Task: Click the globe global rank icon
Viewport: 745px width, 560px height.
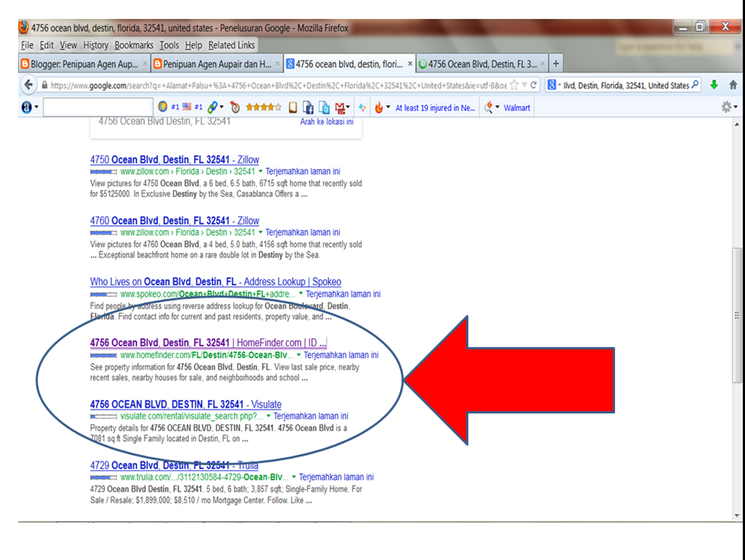Action: pyautogui.click(x=163, y=107)
